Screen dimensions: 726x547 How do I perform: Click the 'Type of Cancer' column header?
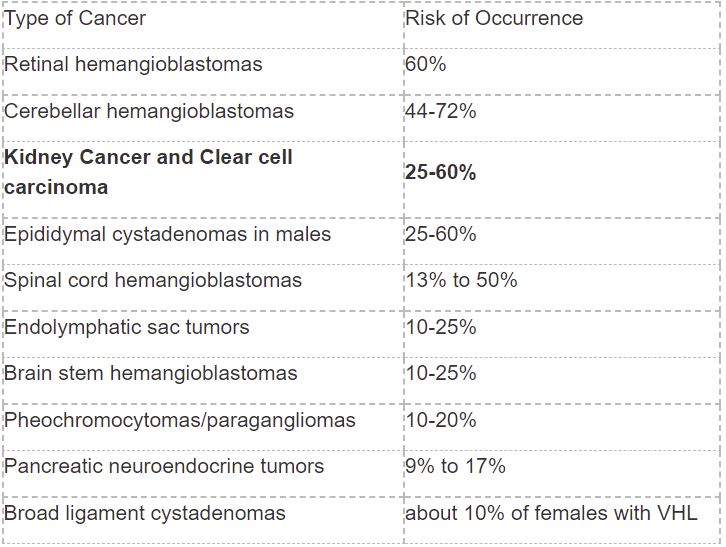[75, 19]
